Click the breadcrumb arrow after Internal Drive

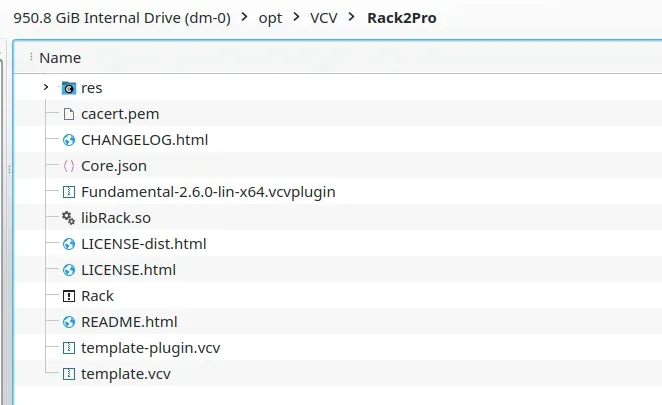244,18
